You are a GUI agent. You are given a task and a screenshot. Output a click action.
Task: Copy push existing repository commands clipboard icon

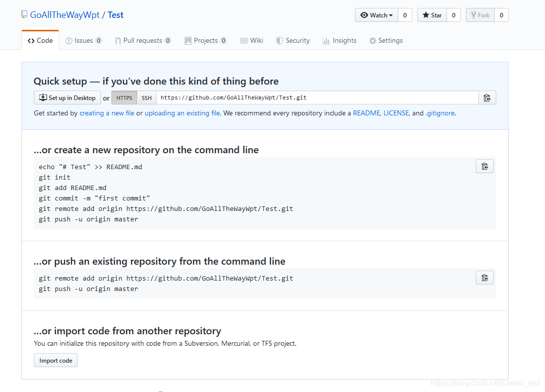(484, 278)
